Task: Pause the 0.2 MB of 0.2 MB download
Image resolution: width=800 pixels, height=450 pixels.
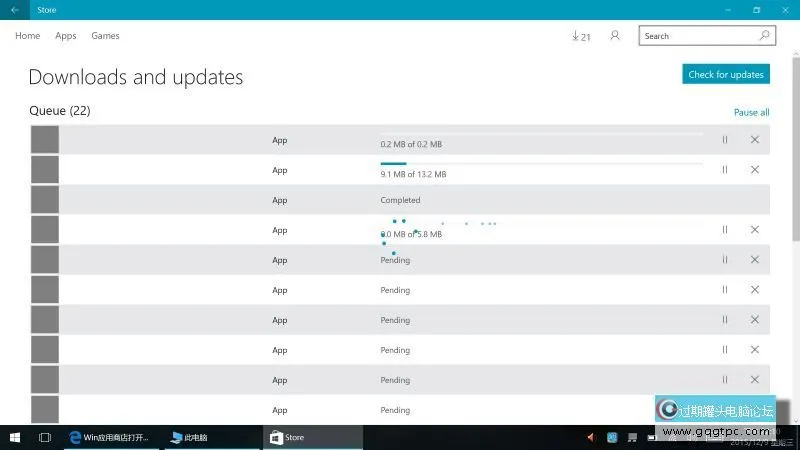Action: [725, 140]
